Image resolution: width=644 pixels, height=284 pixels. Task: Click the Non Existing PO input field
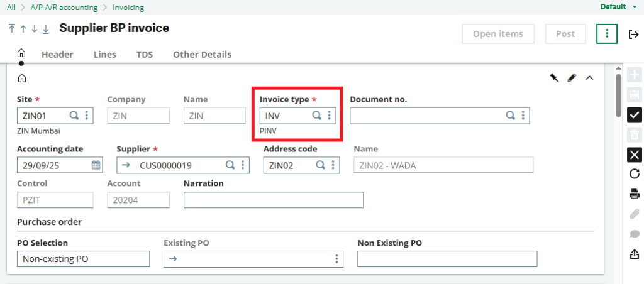click(x=447, y=259)
